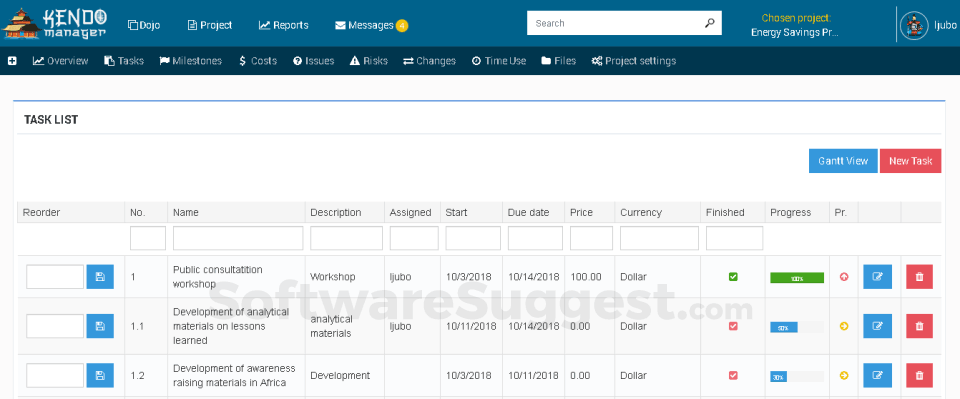
Task: Toggle Finished checkbox for task 1.1
Action: click(733, 326)
